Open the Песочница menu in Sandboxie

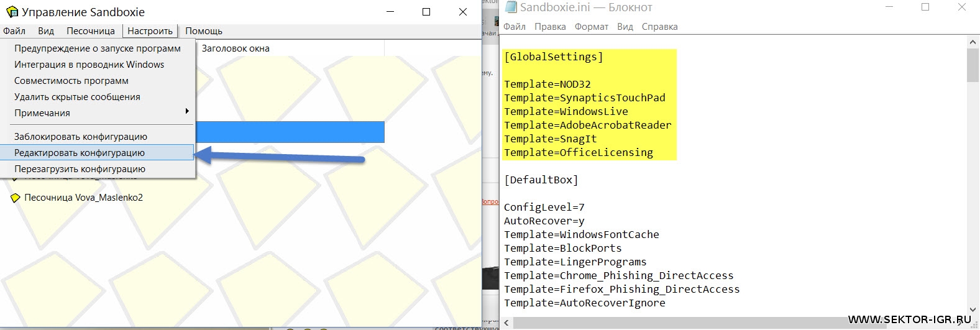(x=91, y=30)
